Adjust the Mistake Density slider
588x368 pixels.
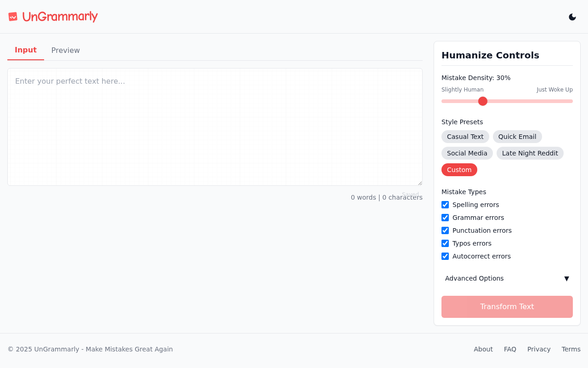click(x=482, y=101)
